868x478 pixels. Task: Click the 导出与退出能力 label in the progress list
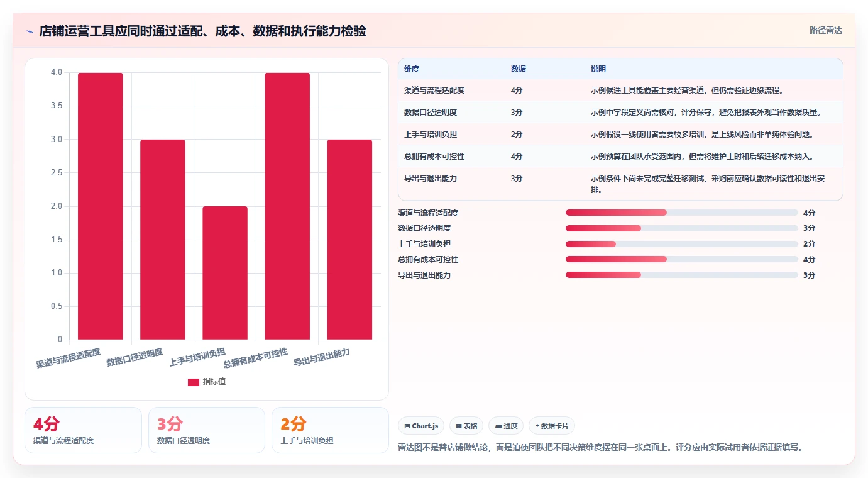point(424,275)
